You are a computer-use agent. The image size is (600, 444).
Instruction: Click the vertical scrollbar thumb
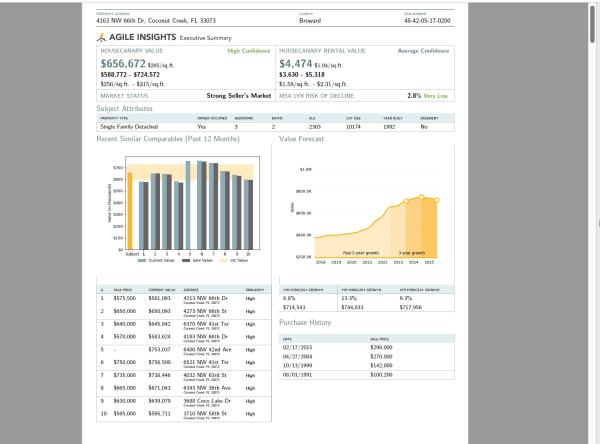click(592, 22)
